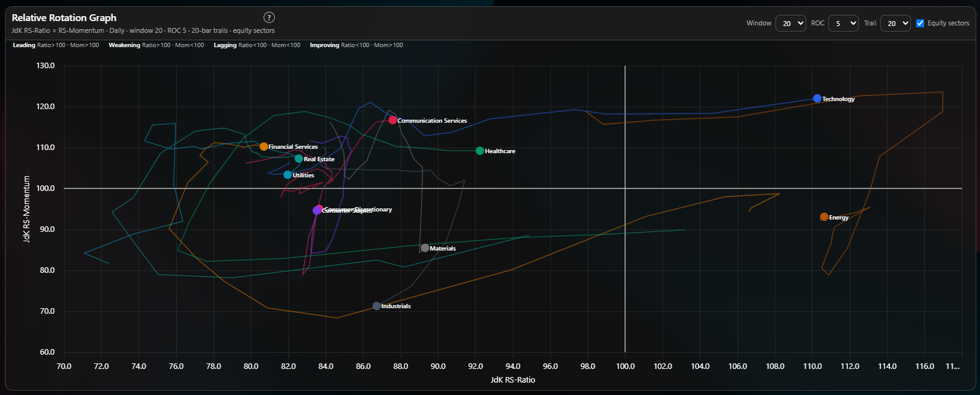Click the 110.0 tick on RS-Ratio axis
Screen dimensions: 980x395
pyautogui.click(x=813, y=366)
